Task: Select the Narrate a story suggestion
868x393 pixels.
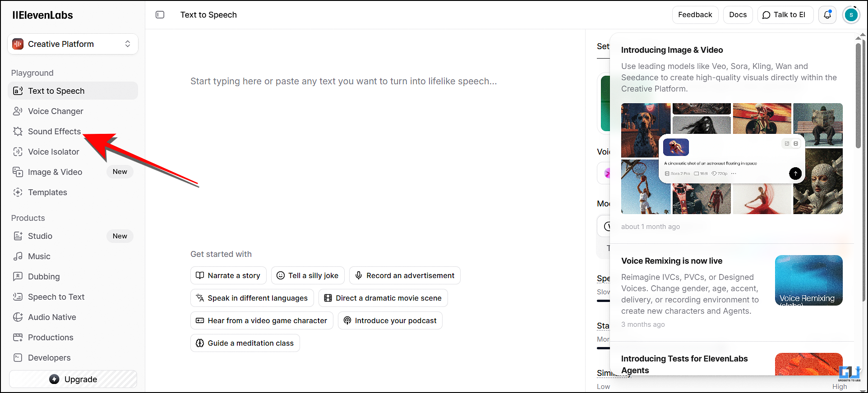Action: [228, 275]
